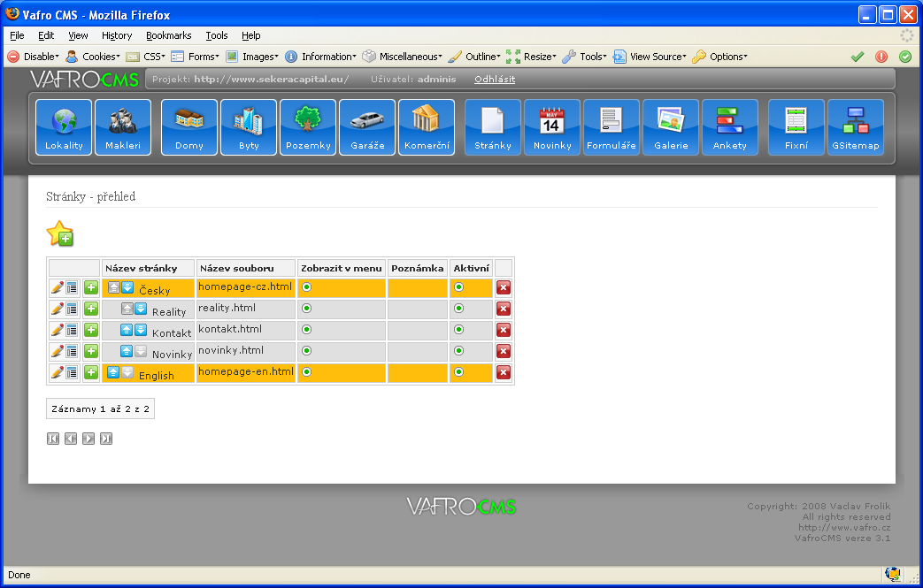Go to first page of records

pyautogui.click(x=53, y=439)
